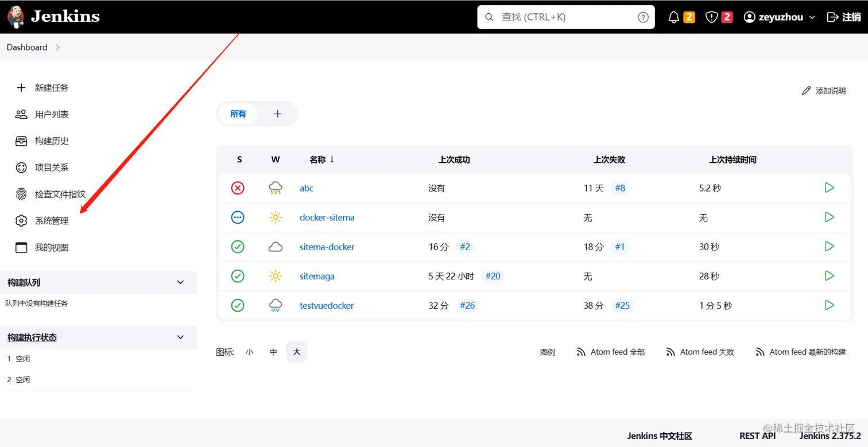Click the storm weather icon for abc
The image size is (868, 447).
276,188
